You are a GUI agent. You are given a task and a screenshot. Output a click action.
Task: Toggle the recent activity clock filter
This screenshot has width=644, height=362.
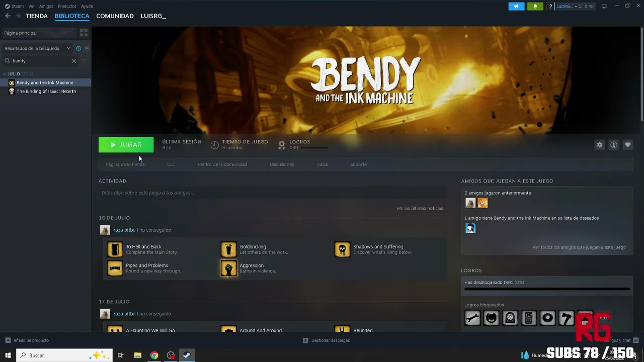click(78, 48)
